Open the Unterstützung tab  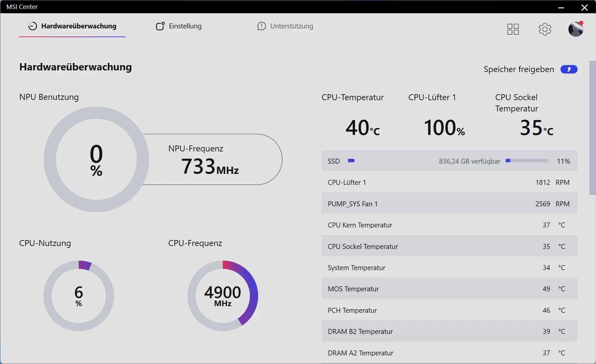pos(291,26)
